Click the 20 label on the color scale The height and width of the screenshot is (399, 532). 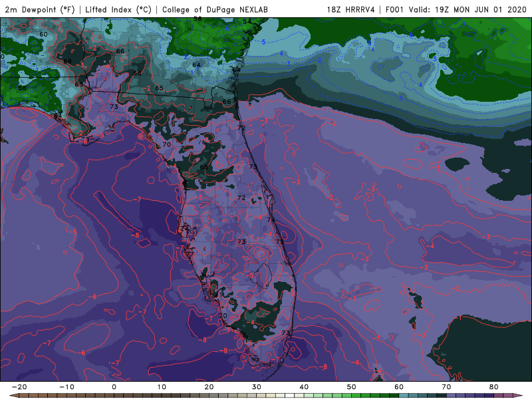(x=209, y=387)
